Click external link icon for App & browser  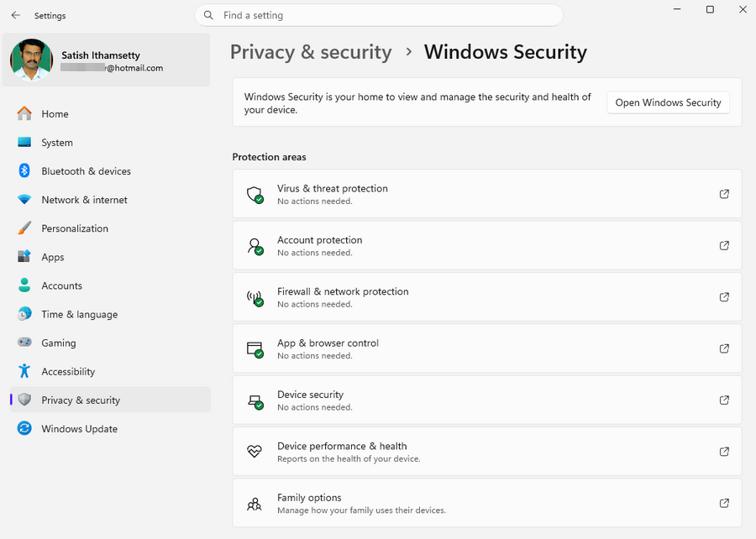click(724, 348)
